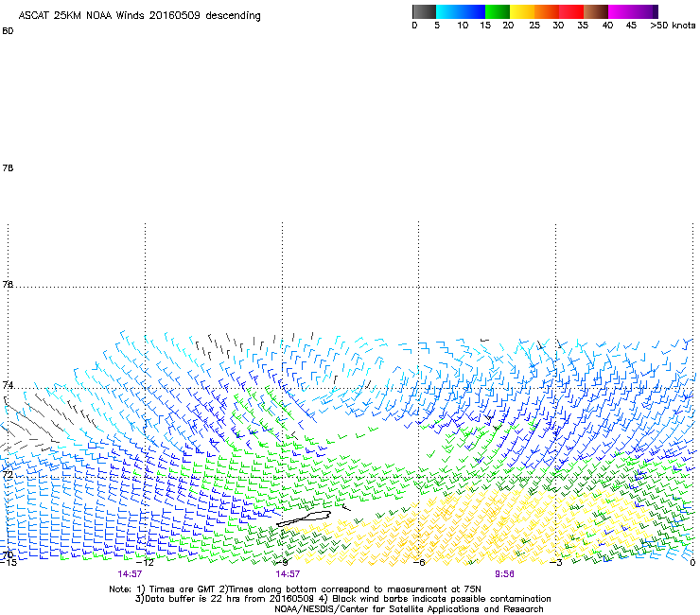Click the longitude label '-12'
The width and height of the screenshot is (700, 615).
145,562
